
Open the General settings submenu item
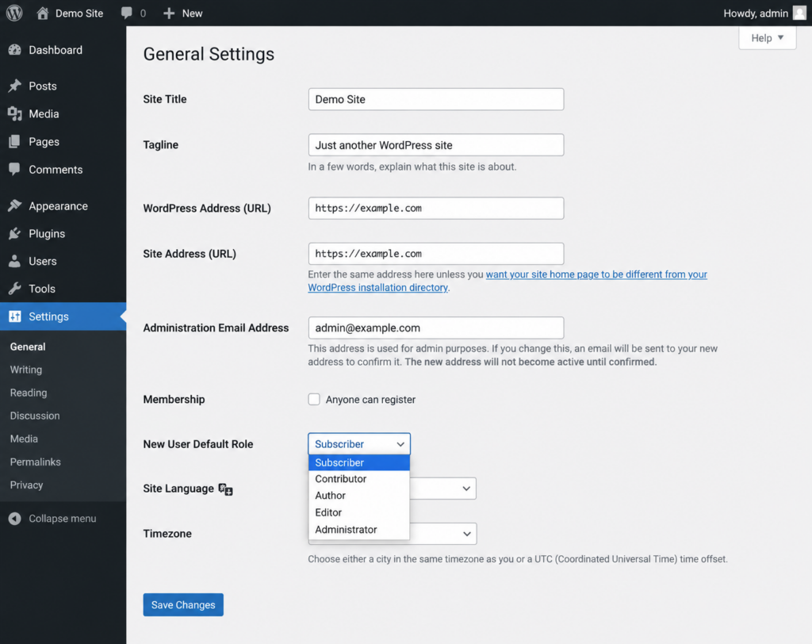click(x=28, y=347)
